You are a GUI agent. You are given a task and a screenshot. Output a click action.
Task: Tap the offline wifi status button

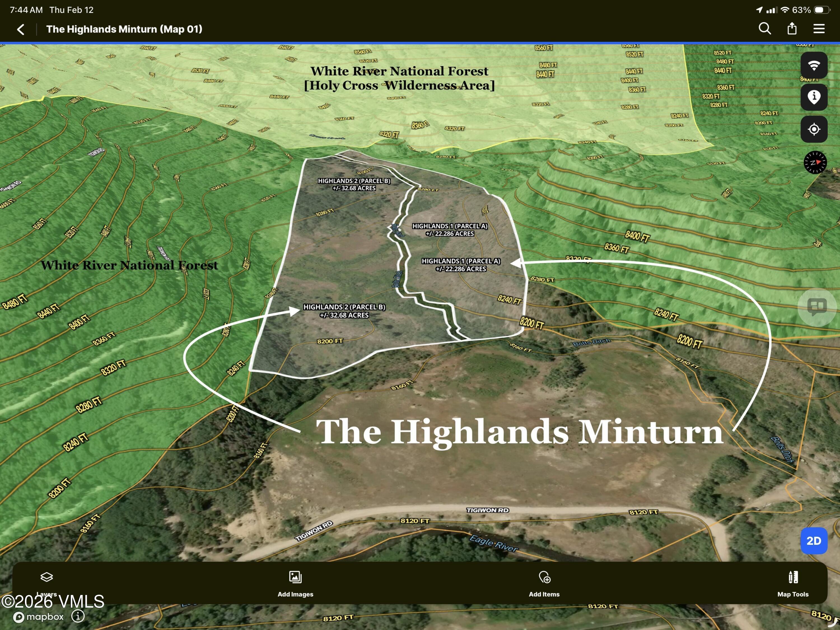(x=814, y=65)
